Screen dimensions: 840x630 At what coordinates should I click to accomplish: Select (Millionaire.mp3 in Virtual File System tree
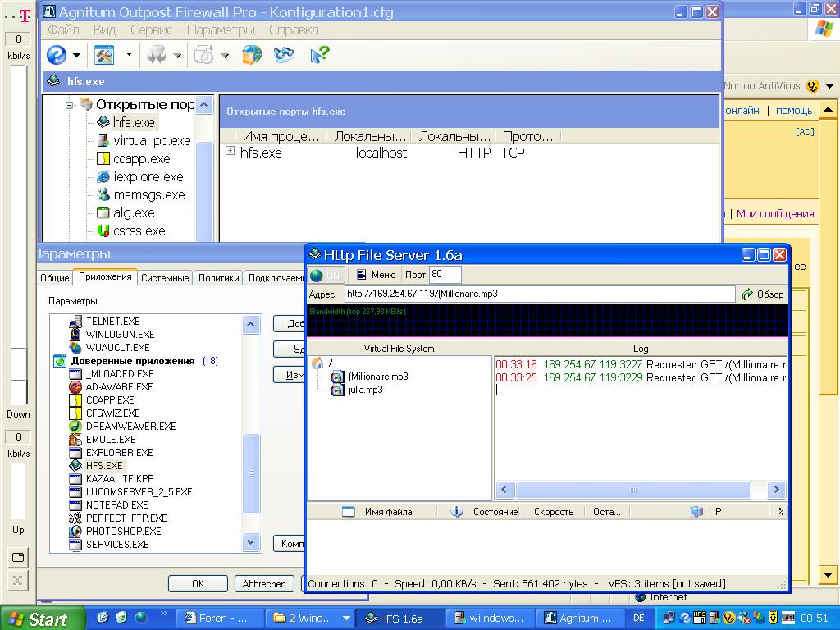pos(378,377)
